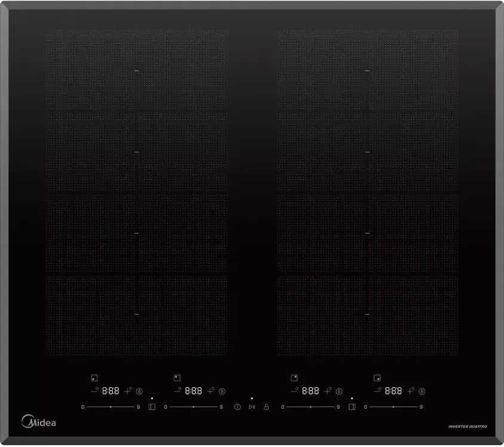Tap the rear-left zone timer display

click(193, 391)
